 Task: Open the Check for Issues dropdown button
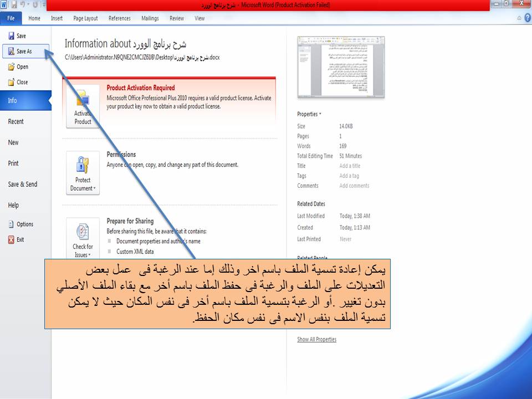click(83, 238)
